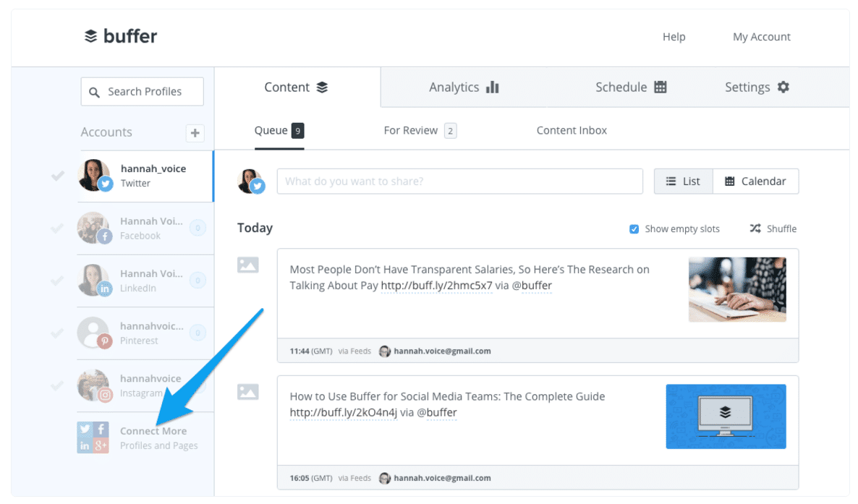Click the Calendar button's grid icon
This screenshot has height=504, width=858.
(729, 181)
